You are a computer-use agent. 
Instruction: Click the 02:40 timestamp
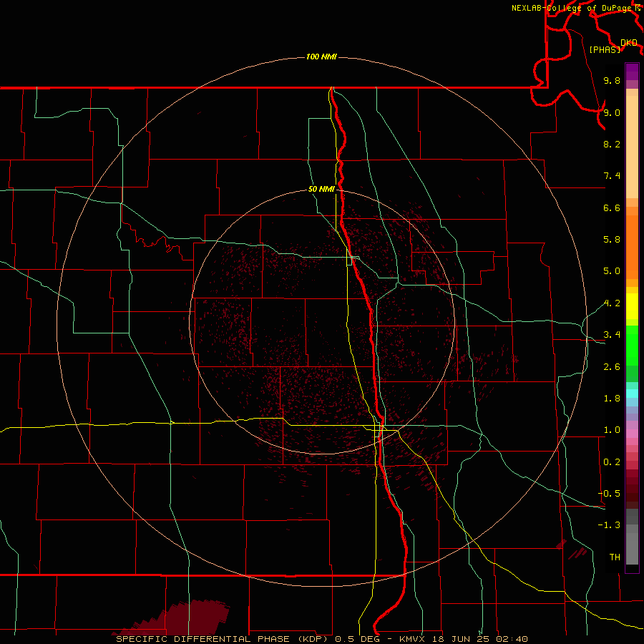click(x=512, y=639)
